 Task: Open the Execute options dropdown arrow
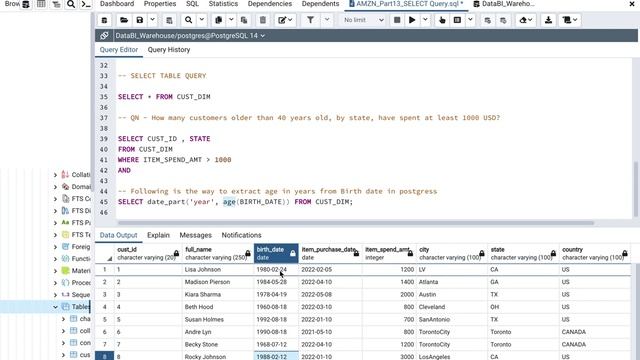pyautogui.click(x=425, y=20)
